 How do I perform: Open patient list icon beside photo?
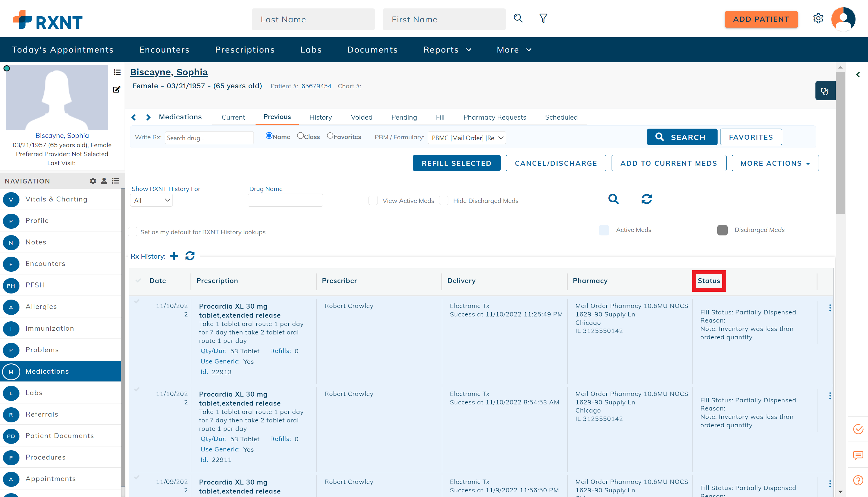coord(117,72)
